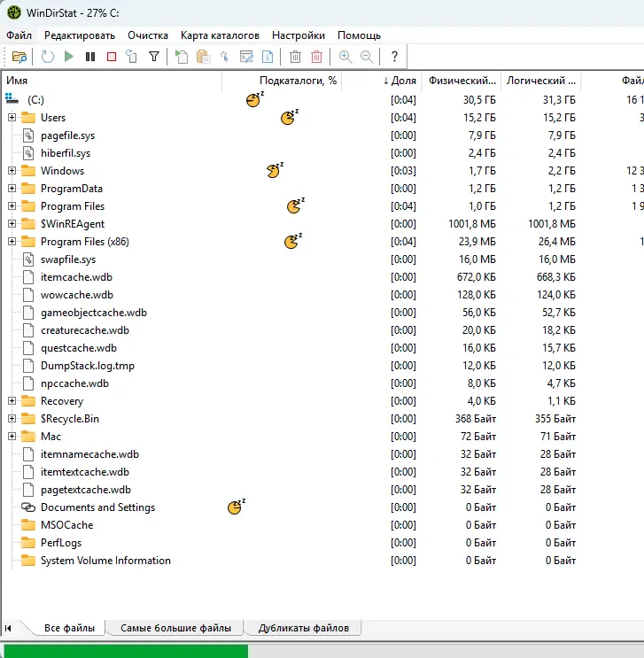This screenshot has height=658, width=644.
Task: Select the itemcache.wdb file
Action: coord(76,277)
